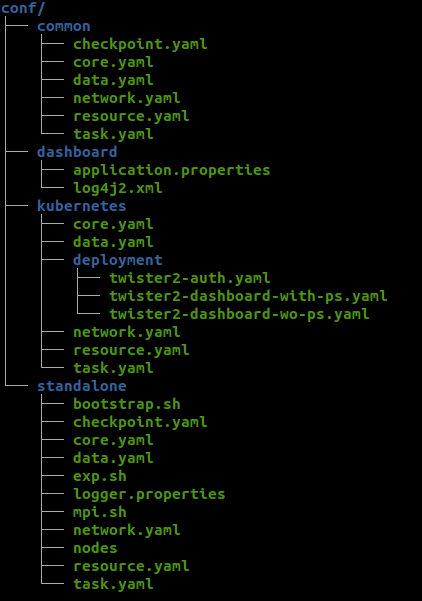This screenshot has height=601, width=422.
Task: Select bootstrap.sh script entry
Action: click(126, 404)
